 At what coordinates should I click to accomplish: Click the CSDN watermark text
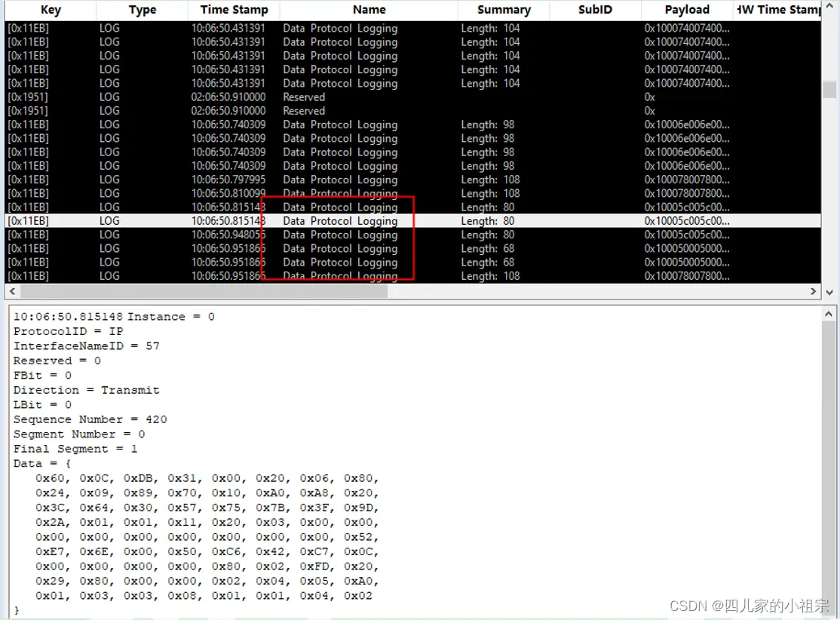pos(745,606)
